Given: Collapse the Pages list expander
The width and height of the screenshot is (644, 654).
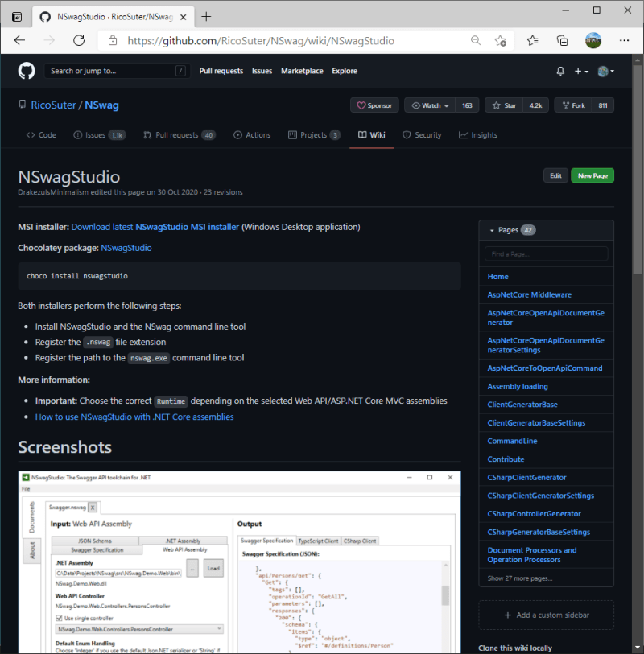Looking at the screenshot, I should pos(492,230).
